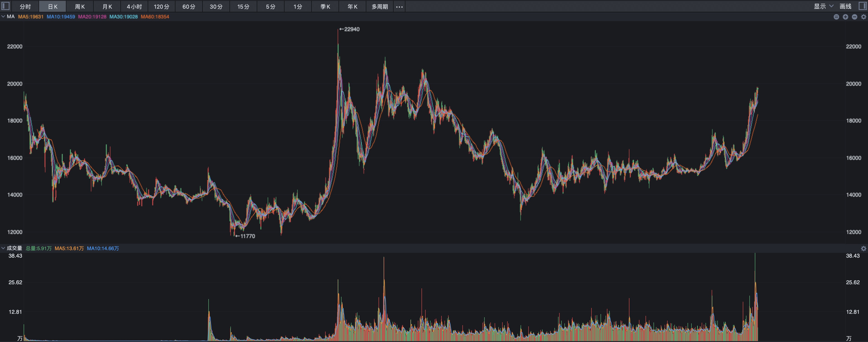Open volume panel settings gear
The height and width of the screenshot is (342, 868).
864,249
